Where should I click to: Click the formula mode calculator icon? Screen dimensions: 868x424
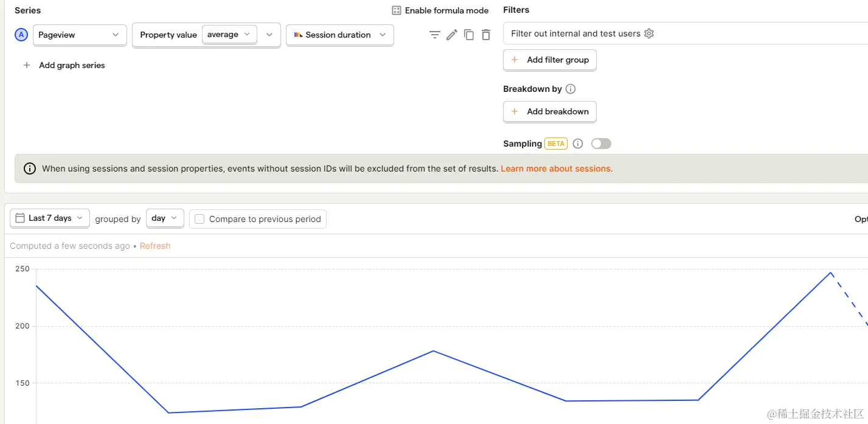click(x=397, y=10)
